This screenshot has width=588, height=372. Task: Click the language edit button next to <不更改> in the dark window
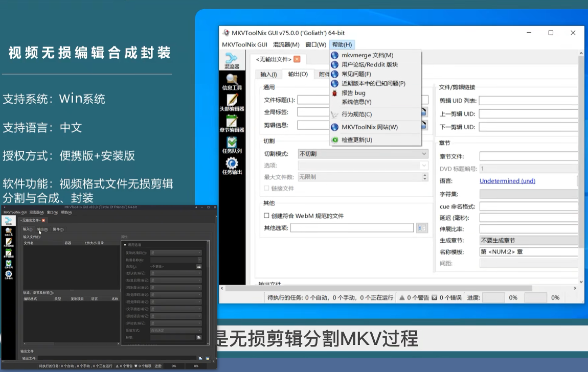point(199,267)
